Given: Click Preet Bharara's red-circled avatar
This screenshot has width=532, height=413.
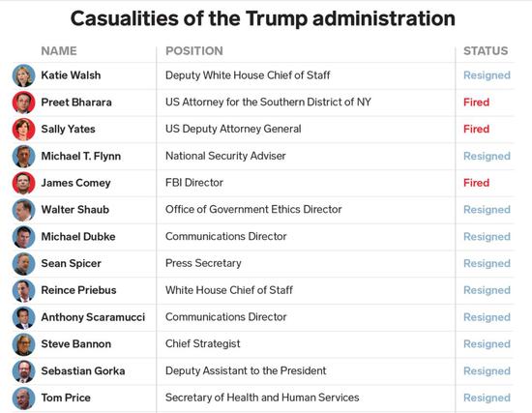Looking at the screenshot, I should [23, 103].
